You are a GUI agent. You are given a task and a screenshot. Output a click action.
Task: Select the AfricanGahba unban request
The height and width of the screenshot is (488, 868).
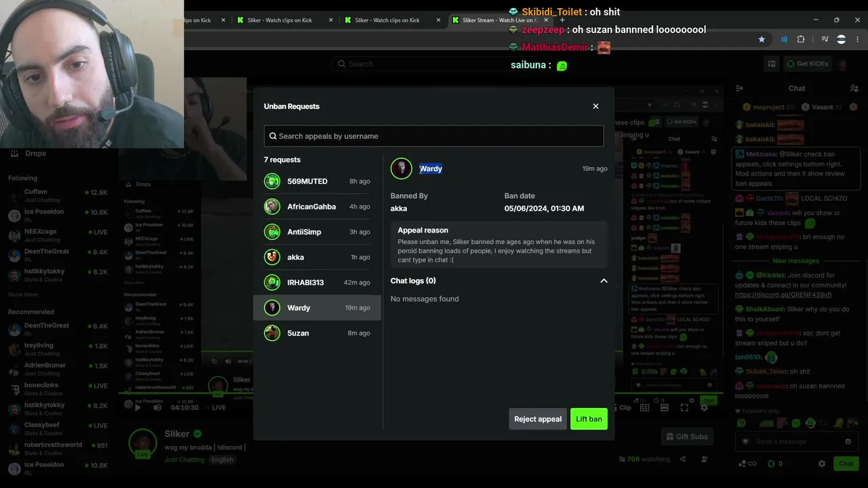(x=317, y=207)
